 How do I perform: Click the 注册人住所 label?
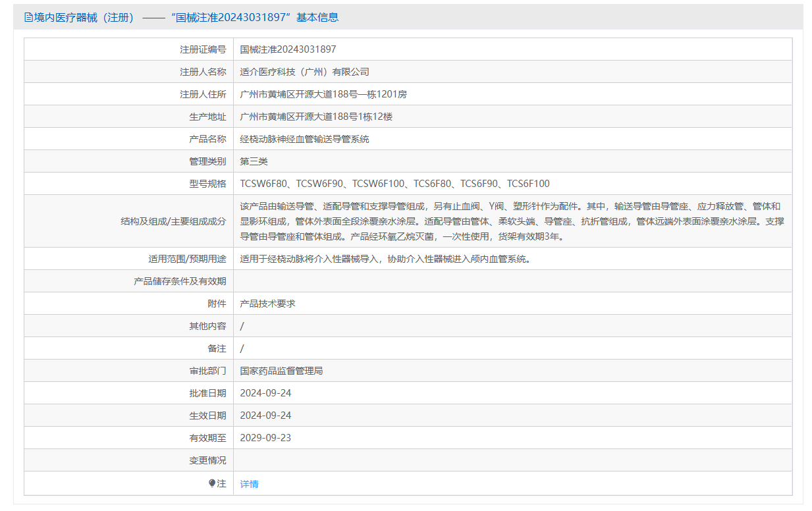(203, 94)
